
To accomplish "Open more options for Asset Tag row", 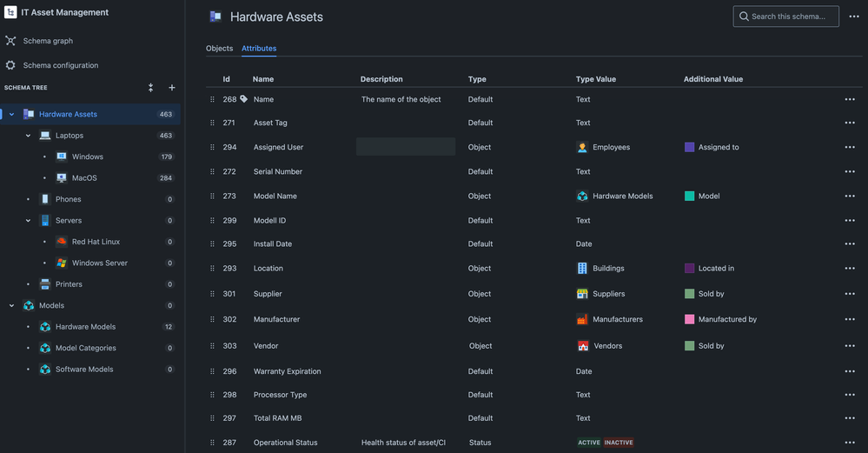I will (x=850, y=123).
